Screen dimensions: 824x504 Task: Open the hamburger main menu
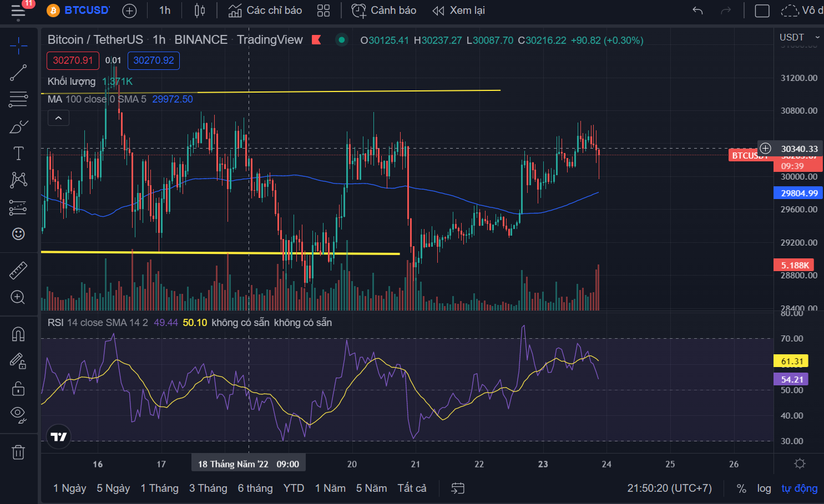click(18, 11)
